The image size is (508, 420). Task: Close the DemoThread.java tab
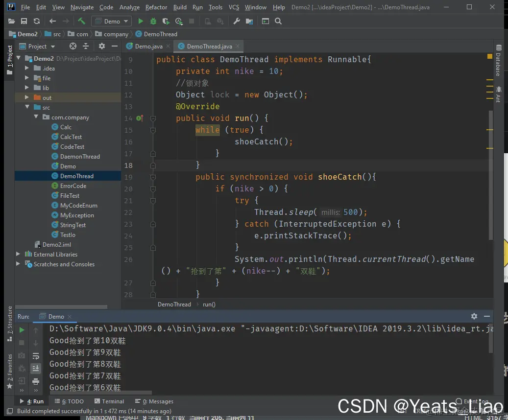coord(238,47)
